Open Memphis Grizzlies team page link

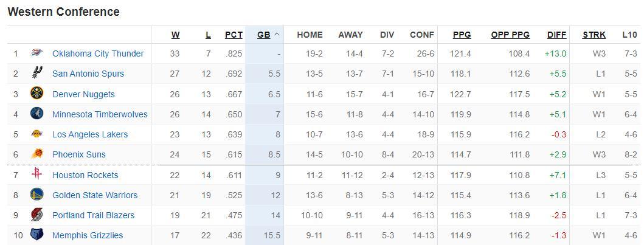(x=88, y=235)
